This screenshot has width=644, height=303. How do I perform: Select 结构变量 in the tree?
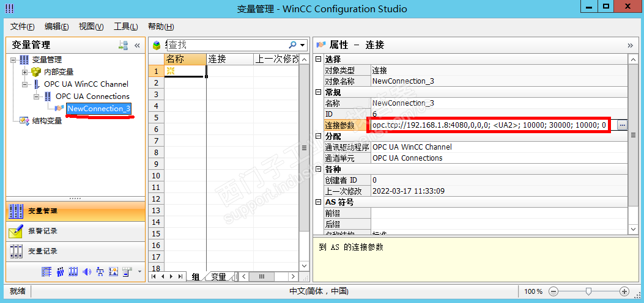coord(47,121)
